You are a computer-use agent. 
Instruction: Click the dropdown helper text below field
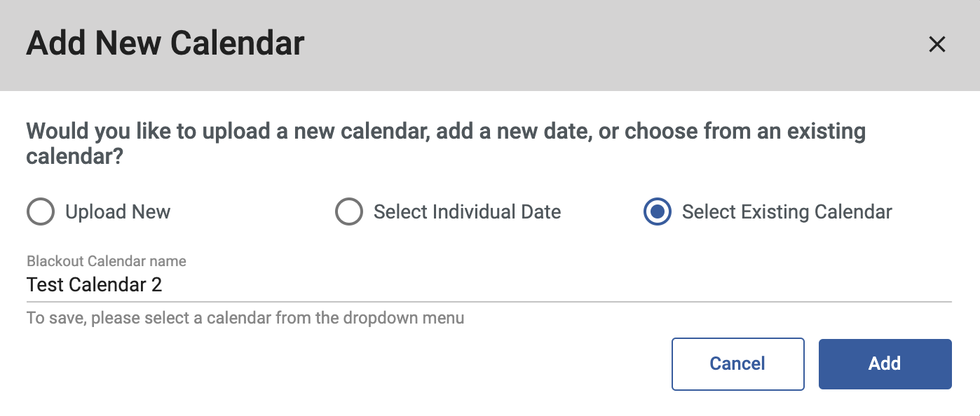click(245, 319)
